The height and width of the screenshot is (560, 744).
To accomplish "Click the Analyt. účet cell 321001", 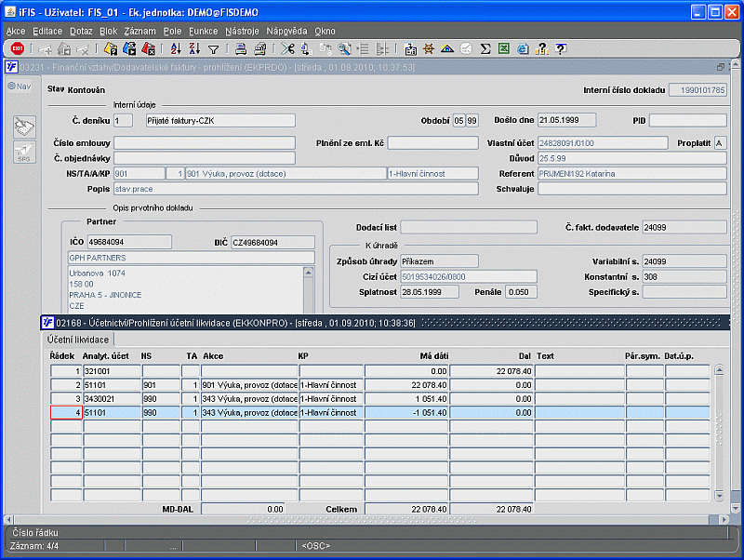I will coord(111,370).
